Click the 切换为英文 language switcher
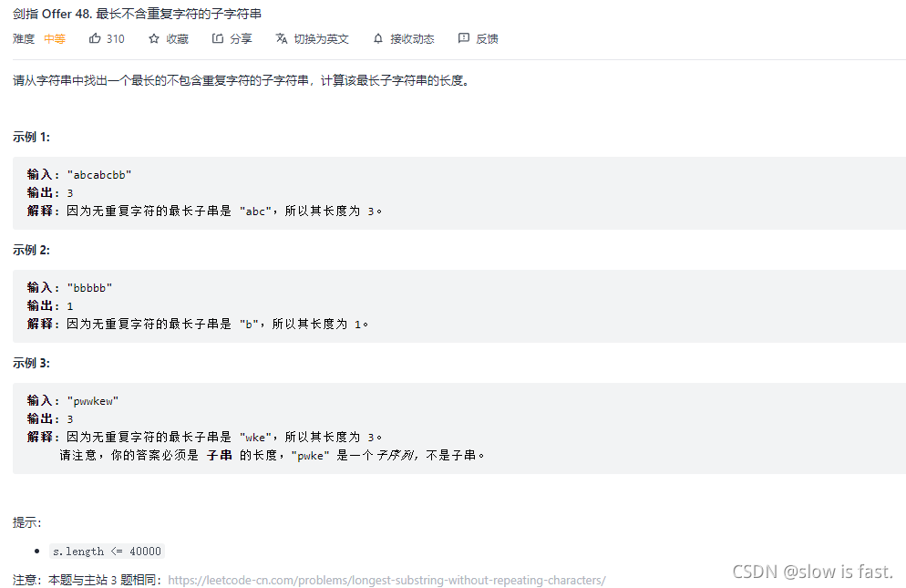Image resolution: width=906 pixels, height=588 pixels. [313, 38]
